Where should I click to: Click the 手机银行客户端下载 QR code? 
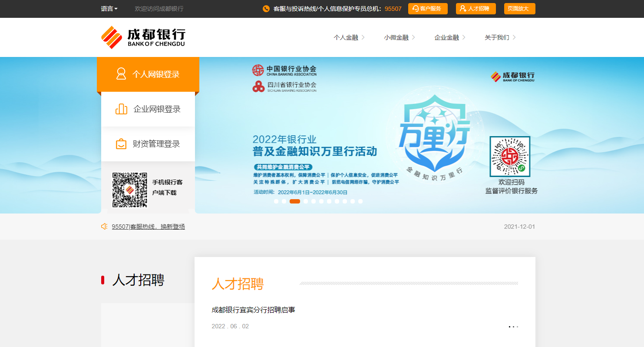[x=130, y=190]
